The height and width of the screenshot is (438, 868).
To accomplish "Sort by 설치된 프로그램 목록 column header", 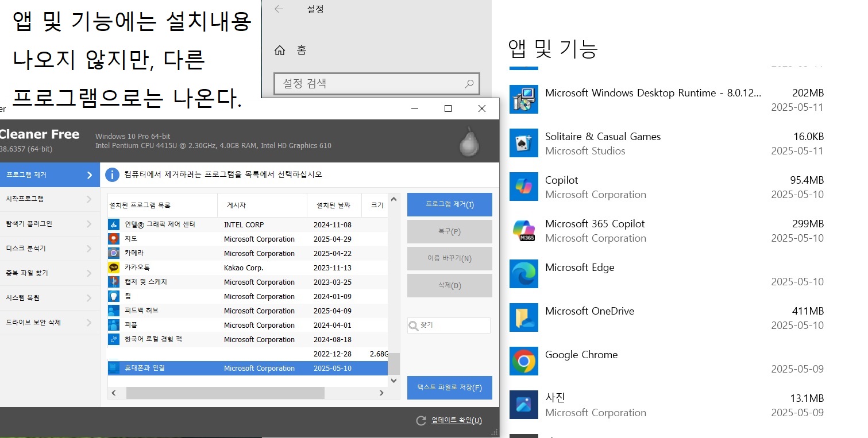I will pyautogui.click(x=163, y=205).
